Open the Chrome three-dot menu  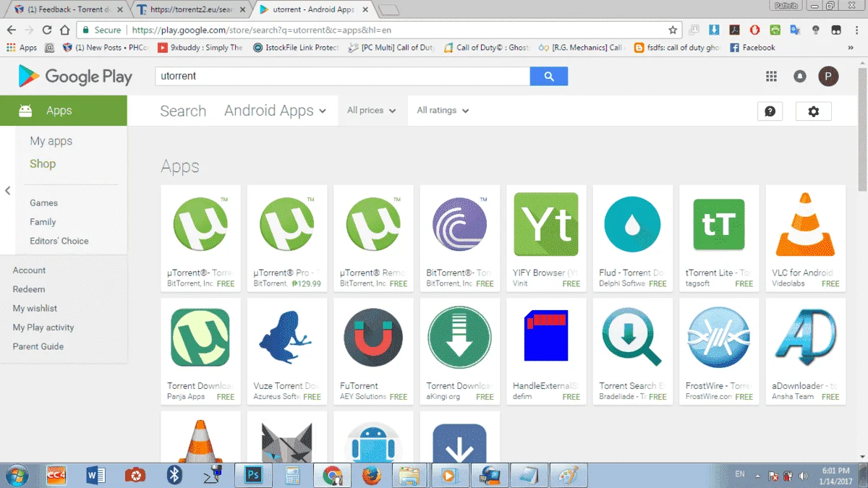[856, 30]
